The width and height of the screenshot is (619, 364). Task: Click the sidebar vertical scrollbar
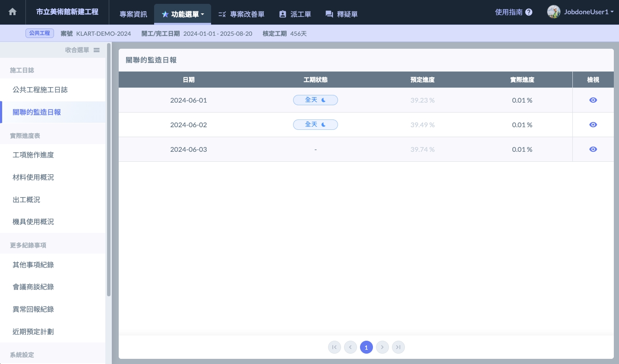109,173
